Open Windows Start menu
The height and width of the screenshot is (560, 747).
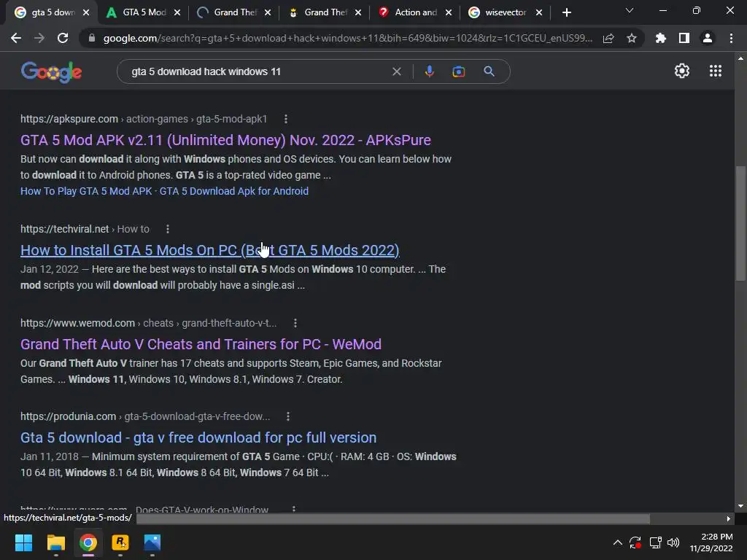point(23,542)
